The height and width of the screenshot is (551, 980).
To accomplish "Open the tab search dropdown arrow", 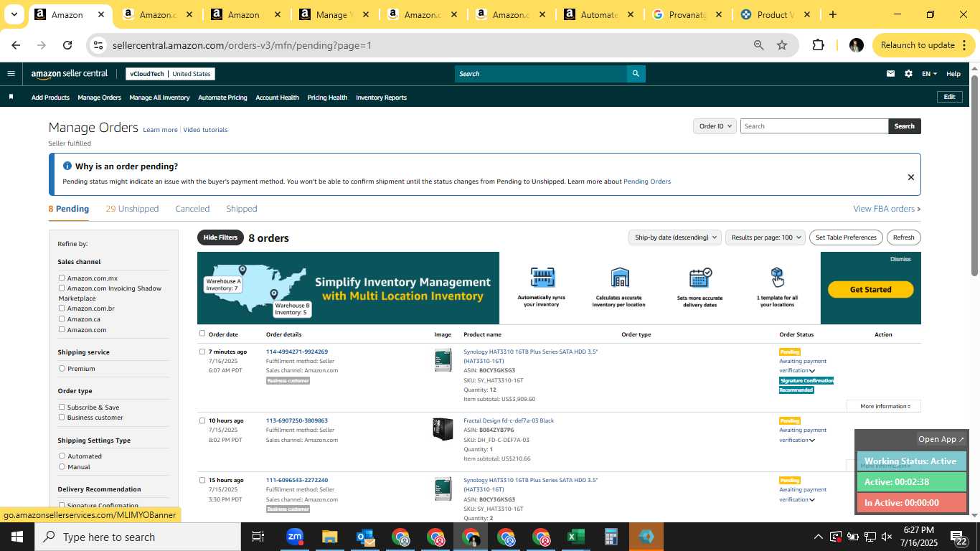I will point(14,14).
